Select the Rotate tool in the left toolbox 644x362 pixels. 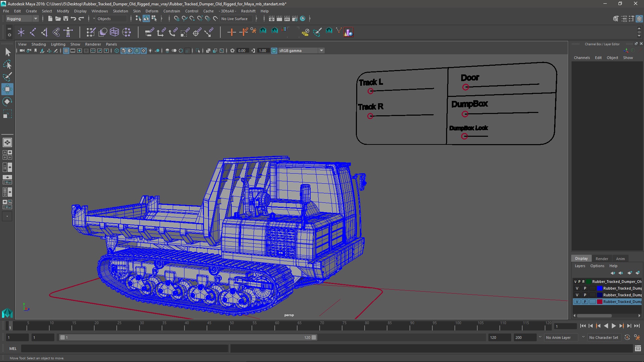(x=7, y=101)
